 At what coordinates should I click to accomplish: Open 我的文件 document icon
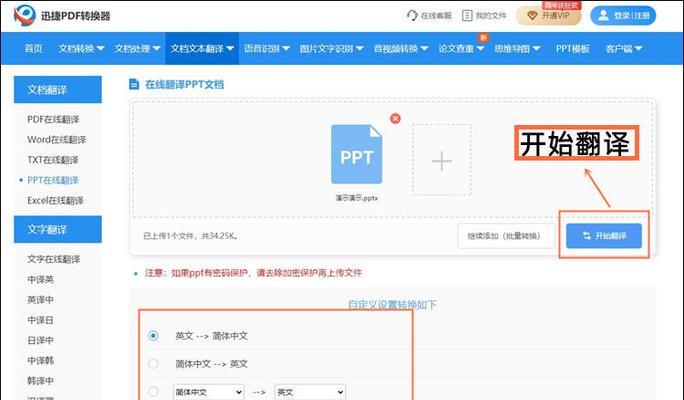[467, 16]
